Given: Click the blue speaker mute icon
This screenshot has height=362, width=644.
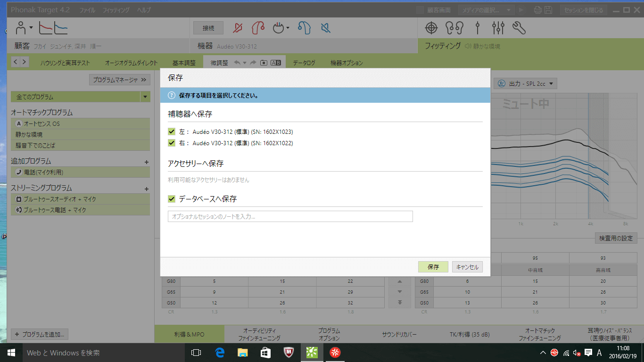Looking at the screenshot, I should pos(325,28).
